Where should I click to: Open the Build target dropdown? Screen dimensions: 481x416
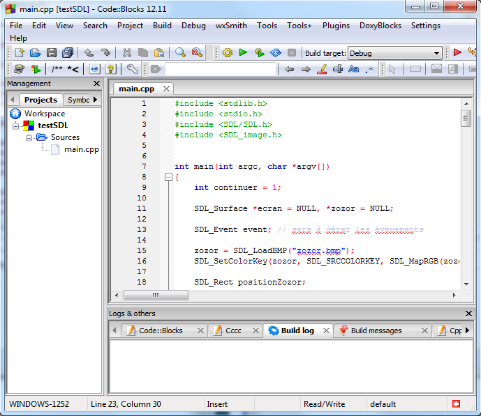click(395, 53)
